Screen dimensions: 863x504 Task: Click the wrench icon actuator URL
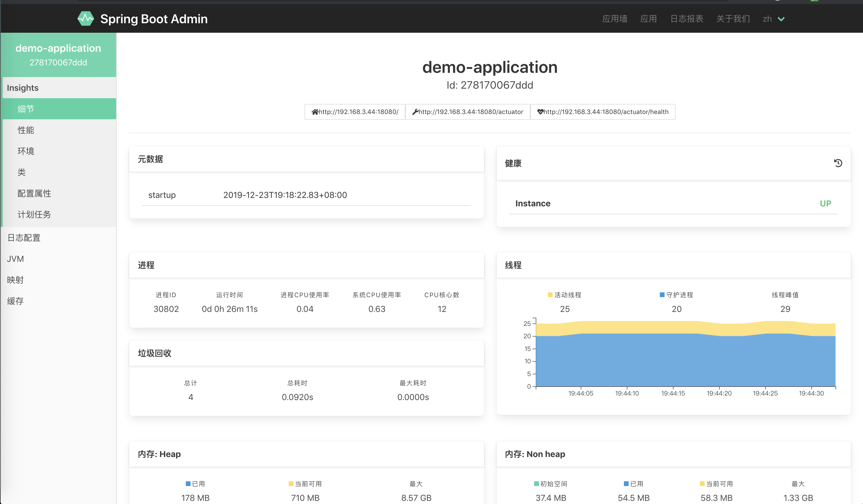(x=467, y=112)
